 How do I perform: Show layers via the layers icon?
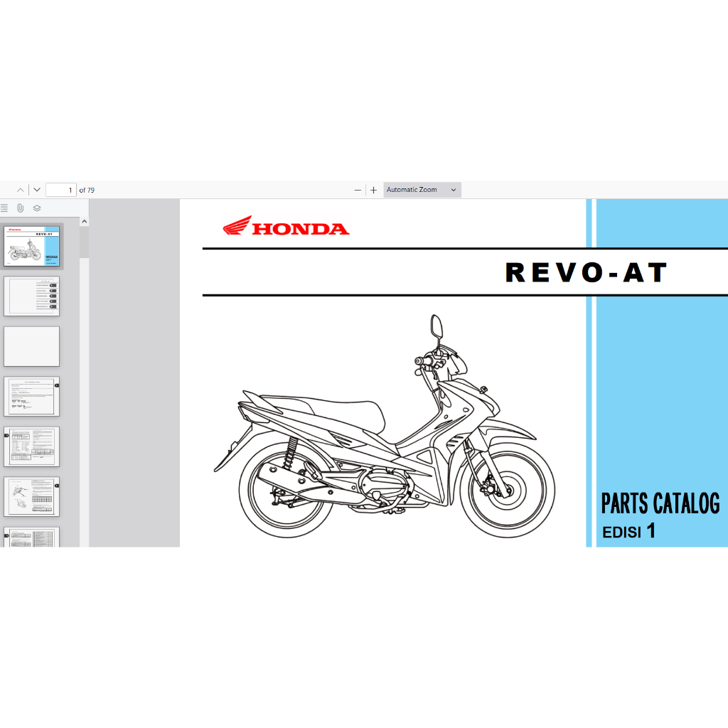click(x=37, y=208)
